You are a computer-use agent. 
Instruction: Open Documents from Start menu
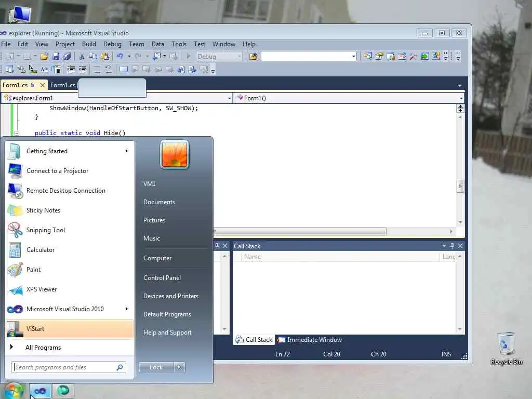(159, 202)
